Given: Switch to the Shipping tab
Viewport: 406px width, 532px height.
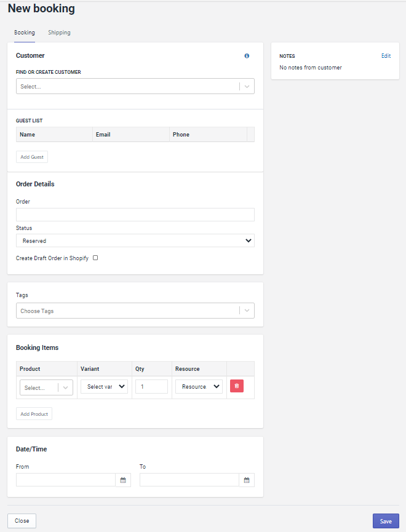Looking at the screenshot, I should pos(59,33).
